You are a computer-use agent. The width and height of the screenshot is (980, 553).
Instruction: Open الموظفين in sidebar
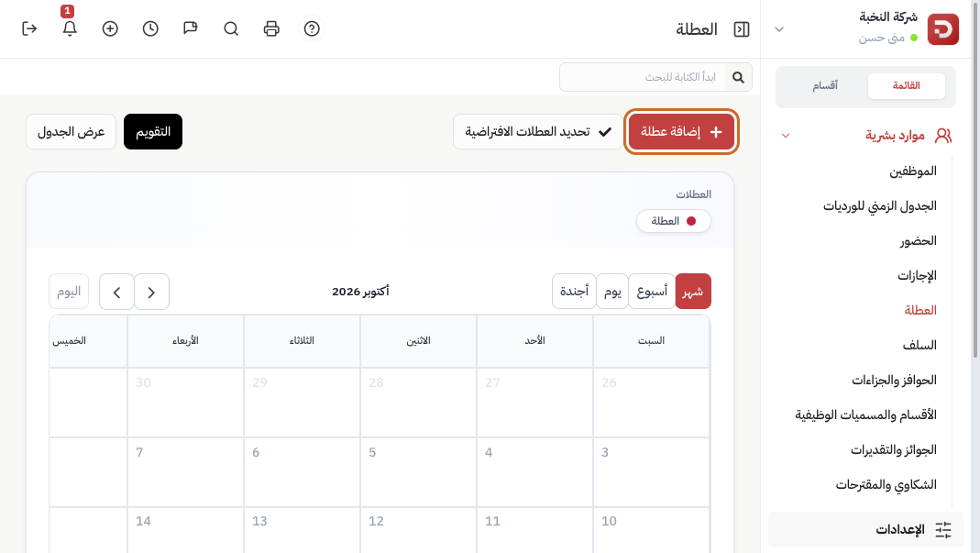(x=913, y=171)
